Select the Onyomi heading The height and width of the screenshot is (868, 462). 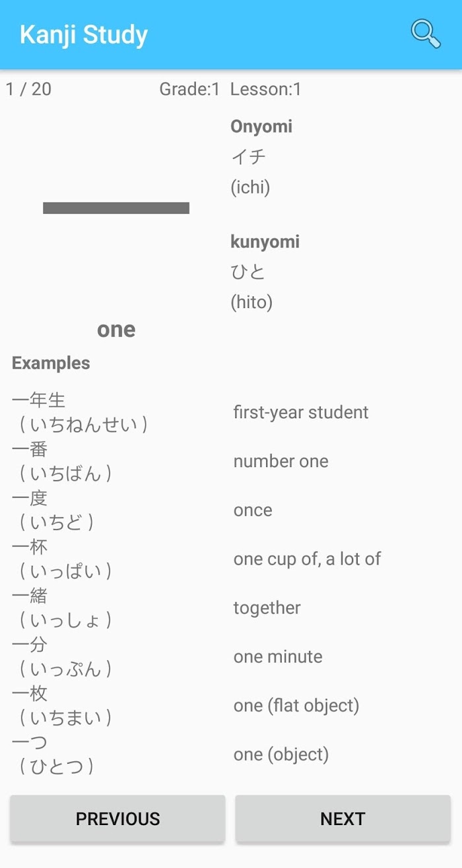pyautogui.click(x=261, y=127)
